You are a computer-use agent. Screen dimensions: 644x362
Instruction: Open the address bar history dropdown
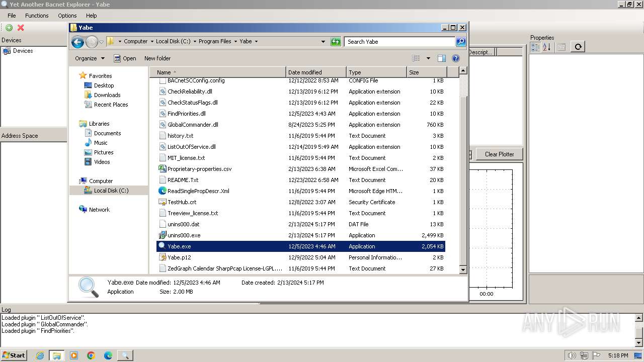coord(323,42)
